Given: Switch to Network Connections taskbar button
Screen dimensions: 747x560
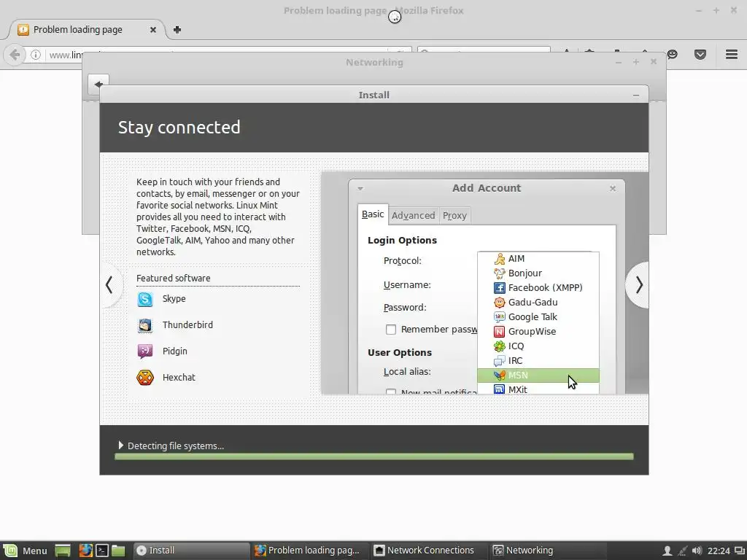Looking at the screenshot, I should 429,551.
